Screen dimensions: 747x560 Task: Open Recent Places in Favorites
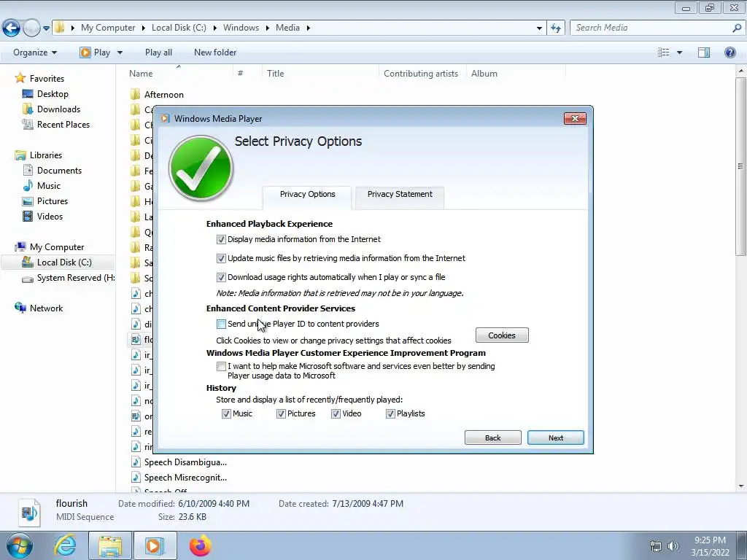click(x=63, y=124)
